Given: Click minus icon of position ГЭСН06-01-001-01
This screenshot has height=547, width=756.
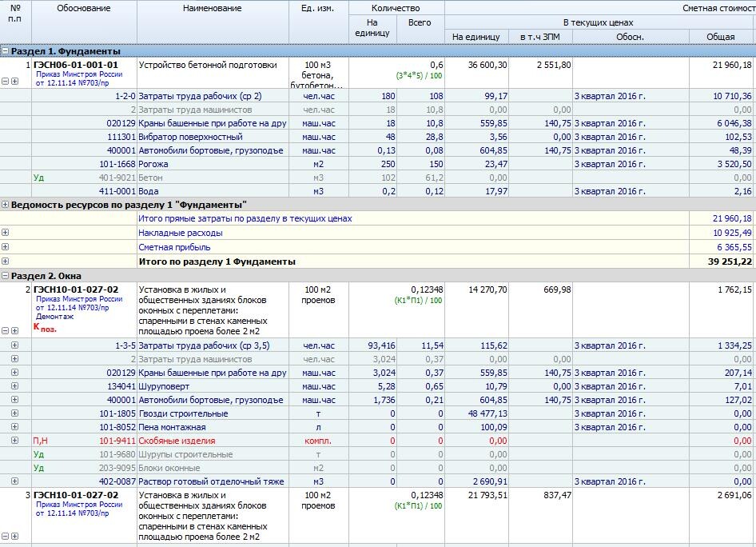Looking at the screenshot, I should [6, 81].
